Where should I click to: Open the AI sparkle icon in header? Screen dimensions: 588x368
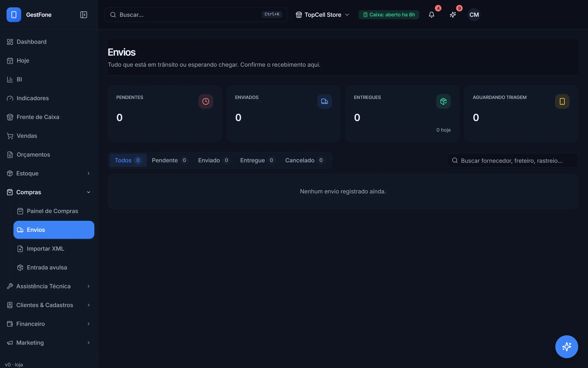[x=453, y=15]
